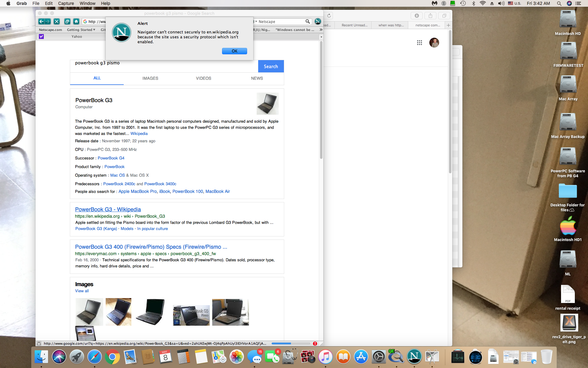Open the PowerBook G3 Pismo labeled image thumbnail
This screenshot has height=368, width=588.
pyautogui.click(x=191, y=315)
